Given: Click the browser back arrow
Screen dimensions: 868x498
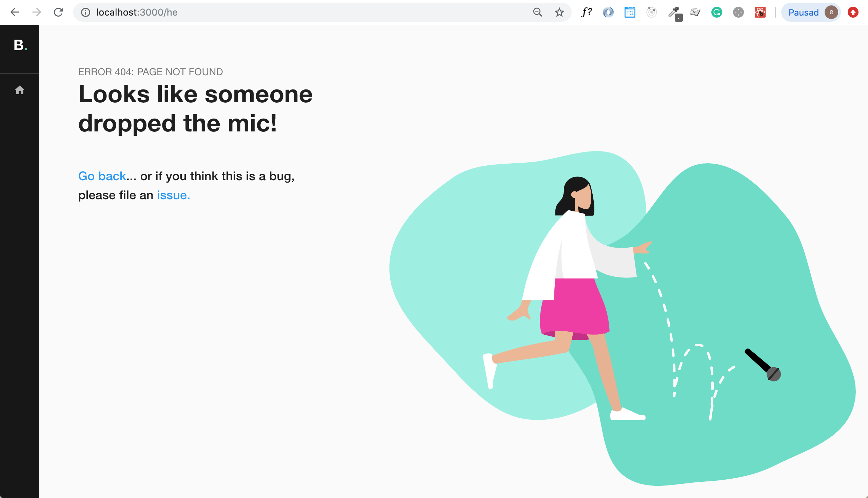Looking at the screenshot, I should click(x=15, y=12).
